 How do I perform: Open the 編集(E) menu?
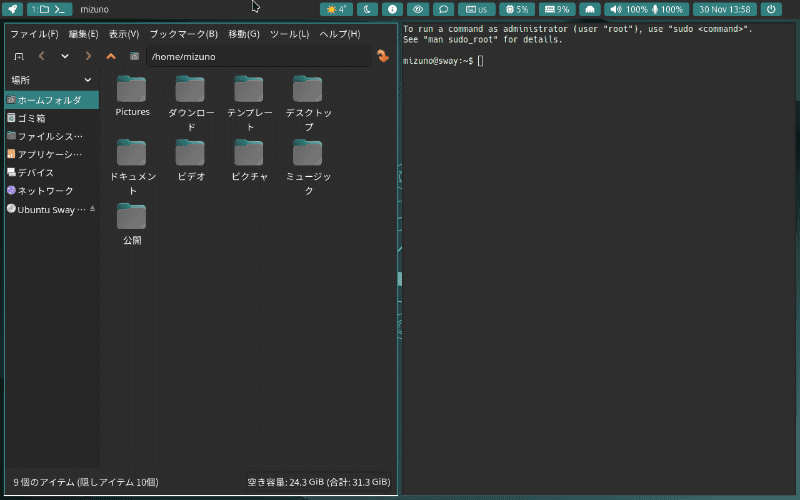point(83,34)
